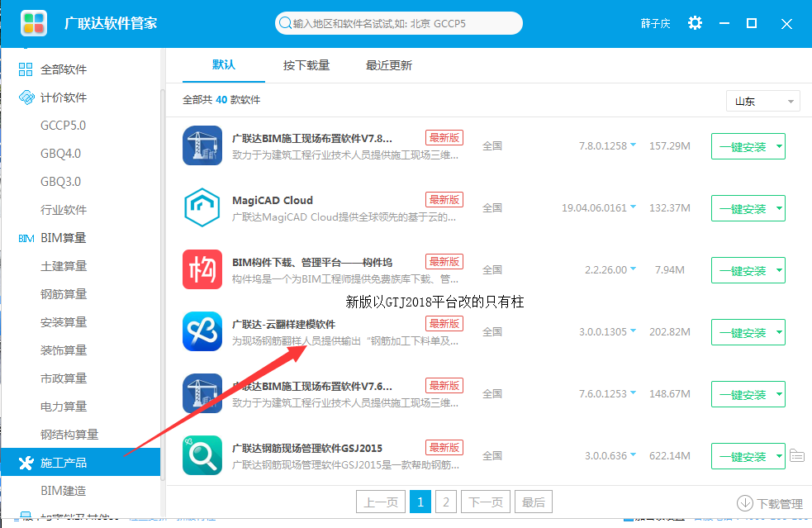Click the 全部软件 grid icon
812x528 pixels.
[x=26, y=69]
